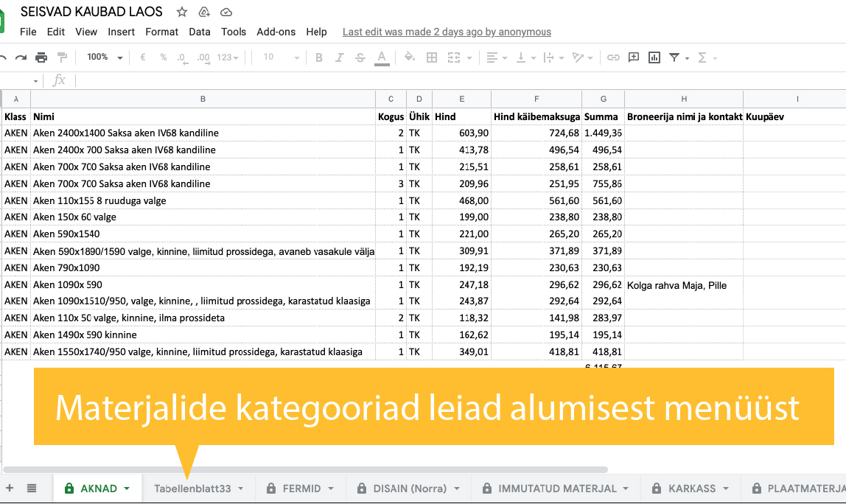This screenshot has height=504, width=846.
Task: Add a new sheet with plus
Action: click(10, 489)
